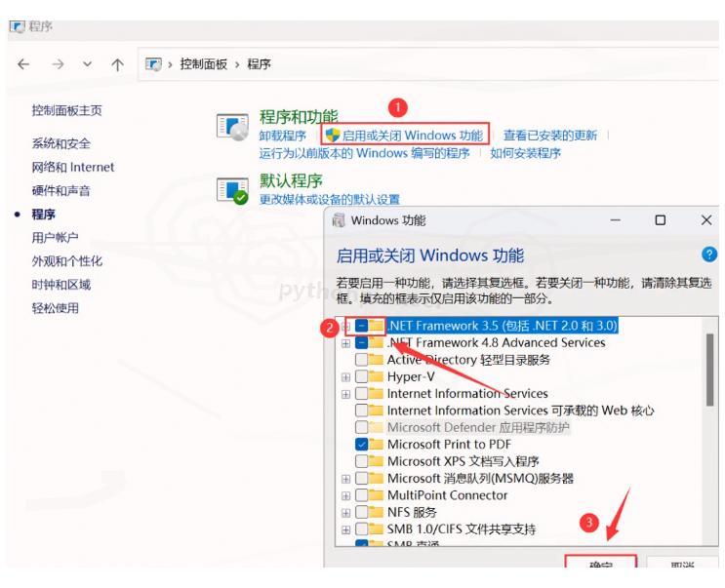Screen dimensions: 725x588
Task: Click 运行为以前版本的 Windows 编写的程序 link
Action: coord(364,153)
